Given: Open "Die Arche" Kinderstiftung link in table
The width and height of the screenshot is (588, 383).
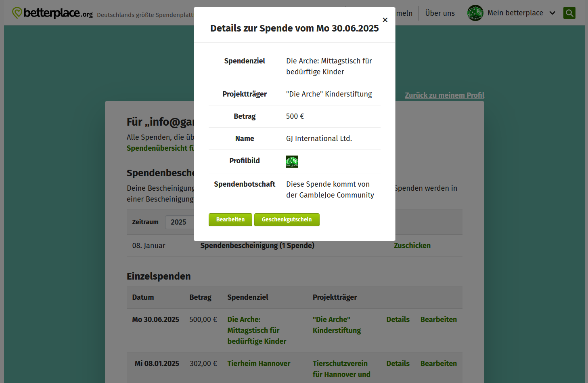Looking at the screenshot, I should coord(337,325).
